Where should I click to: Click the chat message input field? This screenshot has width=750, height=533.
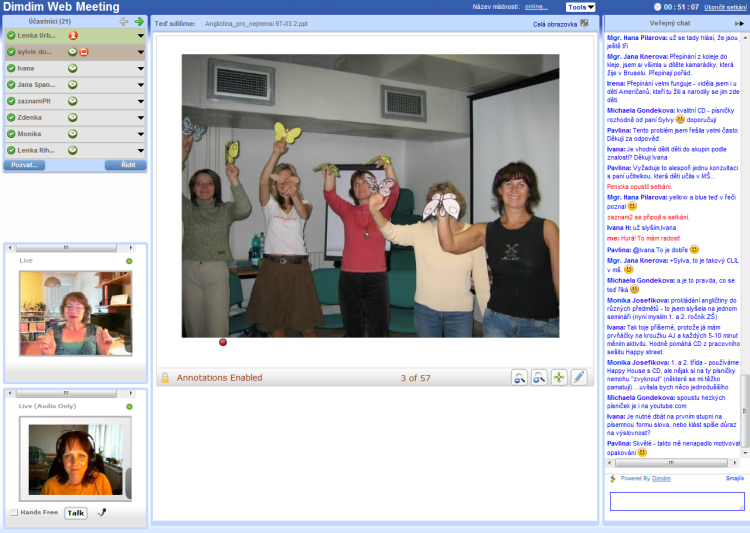[676, 501]
